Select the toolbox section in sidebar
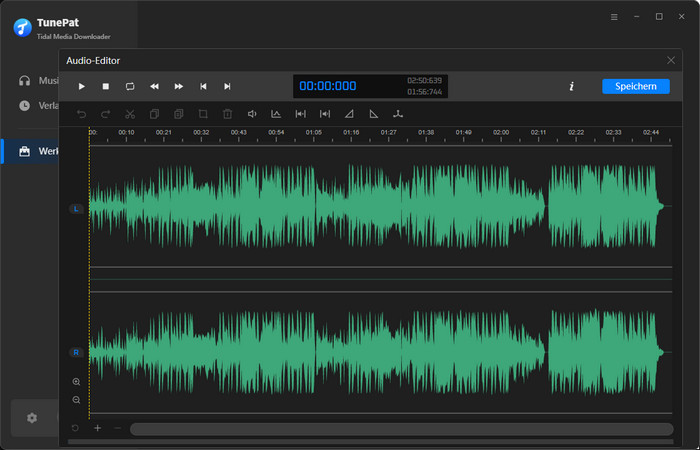The image size is (700, 450). 31,151
